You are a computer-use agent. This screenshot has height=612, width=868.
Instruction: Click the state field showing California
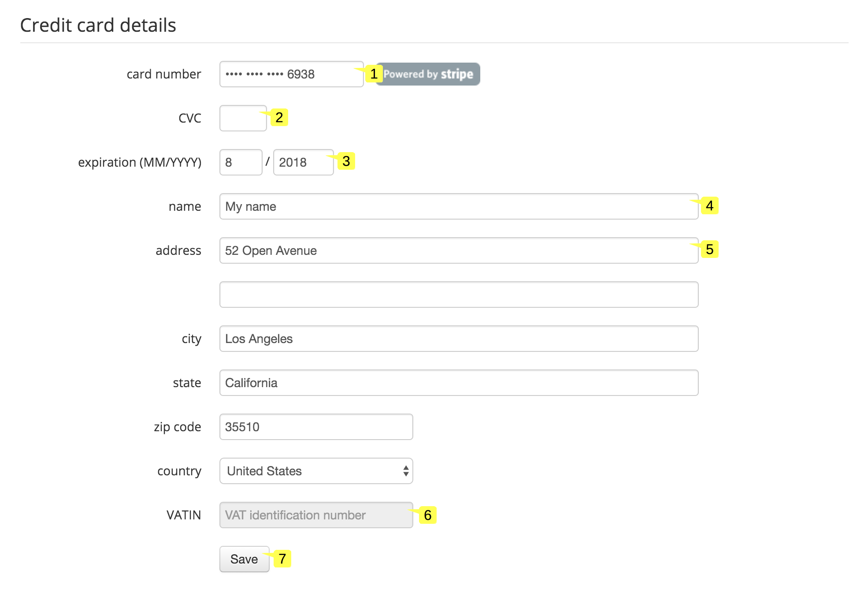click(459, 383)
